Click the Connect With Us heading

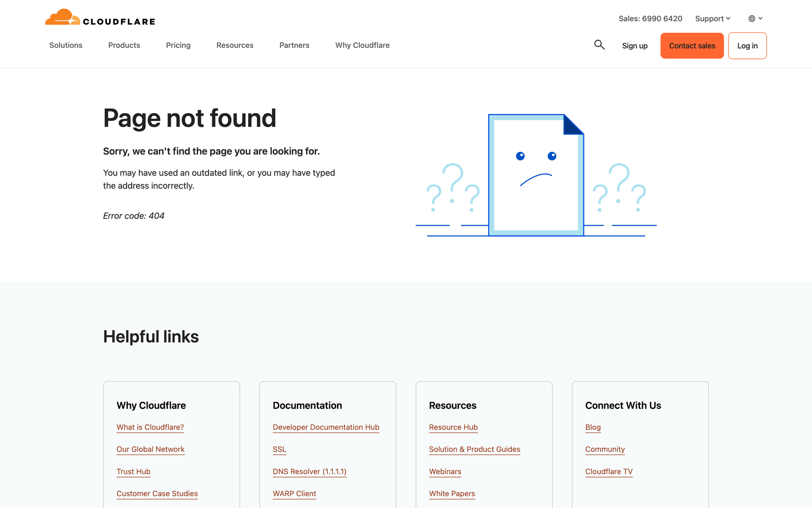pyautogui.click(x=623, y=406)
